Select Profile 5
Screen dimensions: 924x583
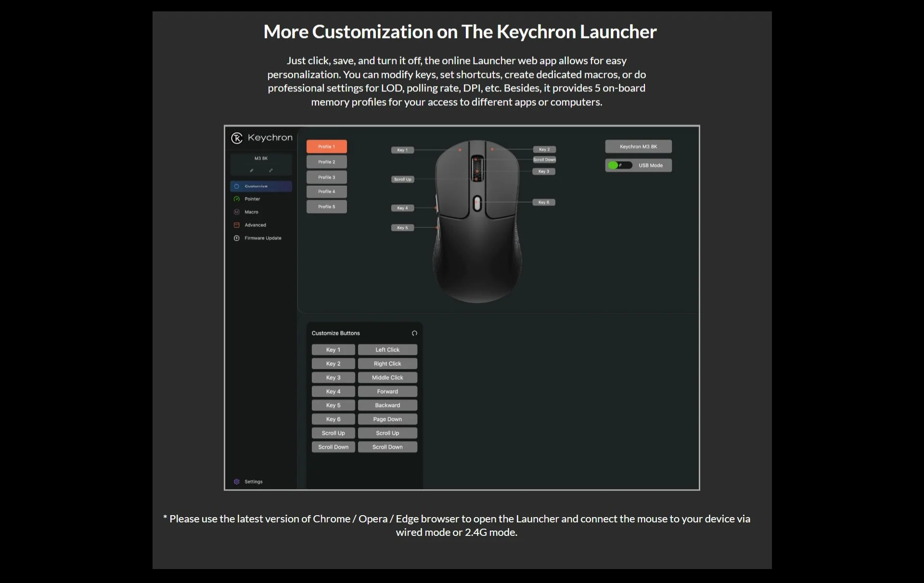tap(326, 207)
